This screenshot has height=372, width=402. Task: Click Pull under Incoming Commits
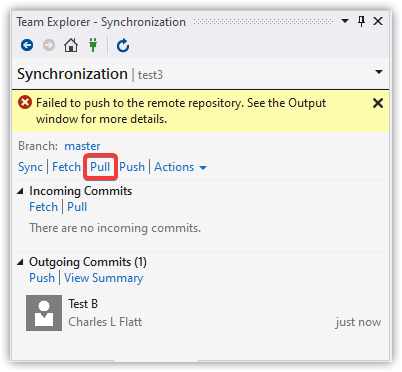[77, 207]
